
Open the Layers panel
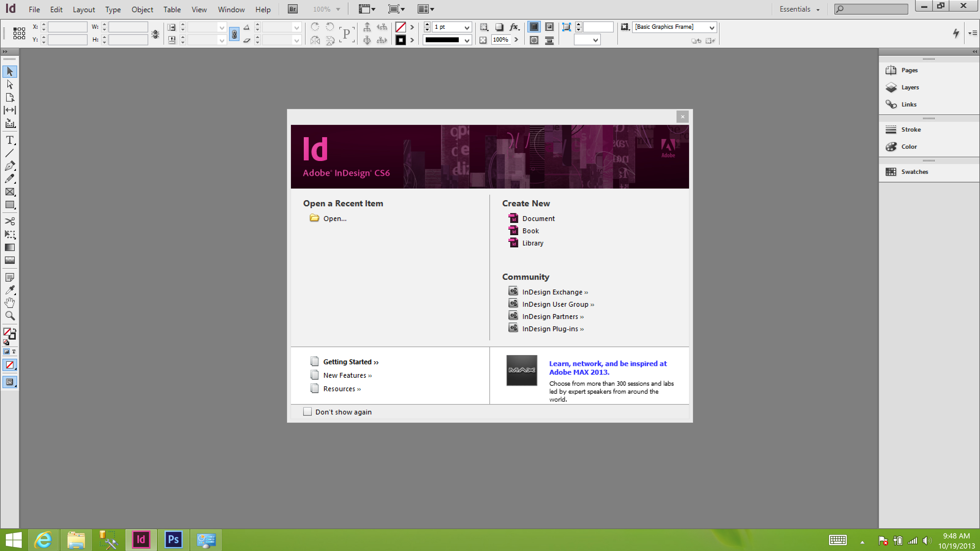[x=910, y=87]
